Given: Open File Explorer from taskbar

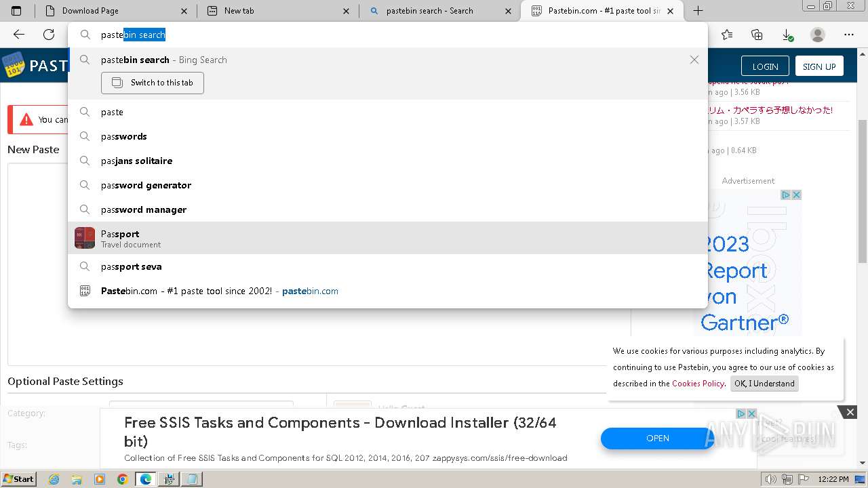Looking at the screenshot, I should click(x=77, y=479).
